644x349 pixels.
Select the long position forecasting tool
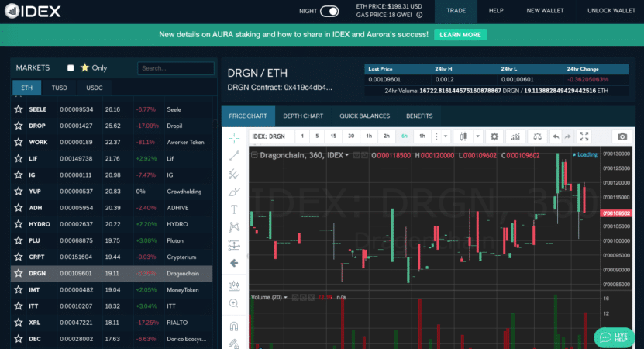234,245
